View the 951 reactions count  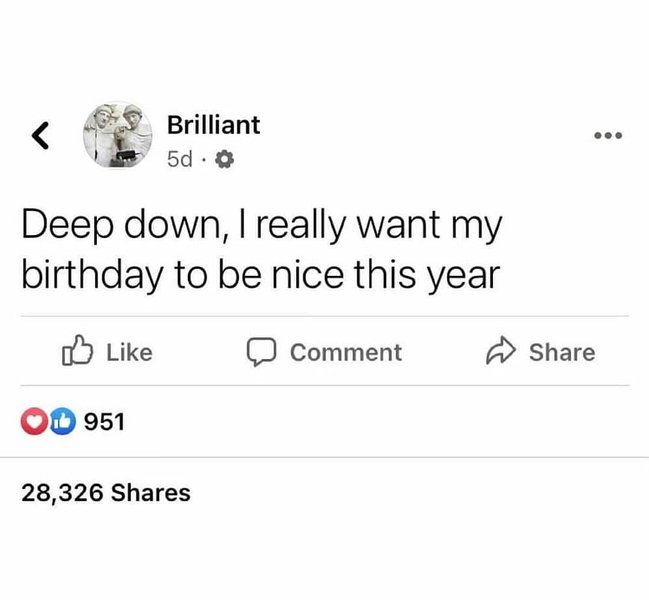tap(103, 422)
